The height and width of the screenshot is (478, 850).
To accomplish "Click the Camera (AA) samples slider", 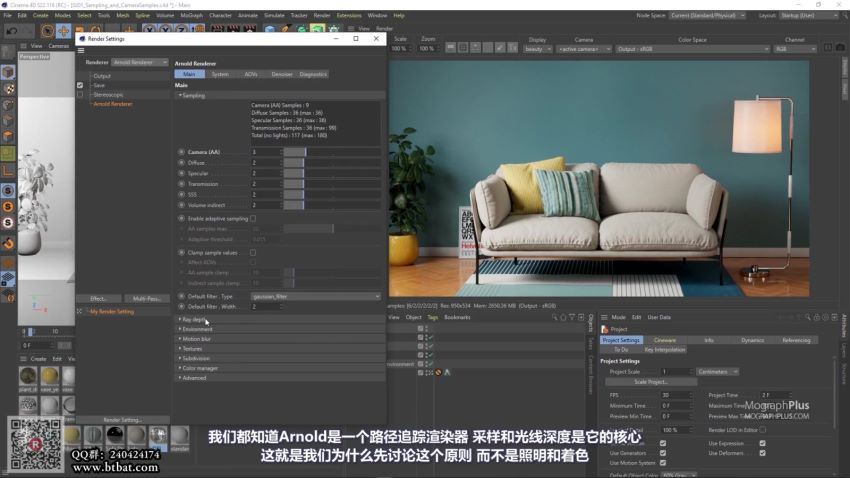I will (x=332, y=152).
